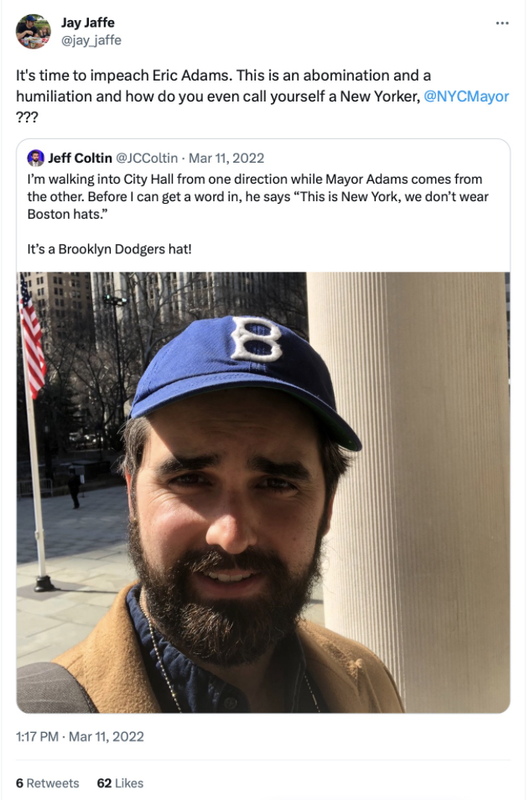Open the @JCColtin handle
This screenshot has height=800, width=530.
[x=147, y=158]
